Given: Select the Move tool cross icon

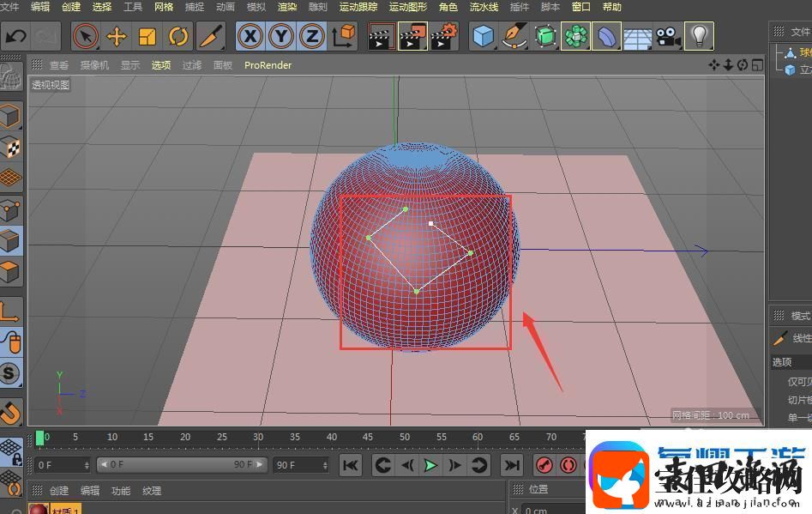Looking at the screenshot, I should point(117,36).
